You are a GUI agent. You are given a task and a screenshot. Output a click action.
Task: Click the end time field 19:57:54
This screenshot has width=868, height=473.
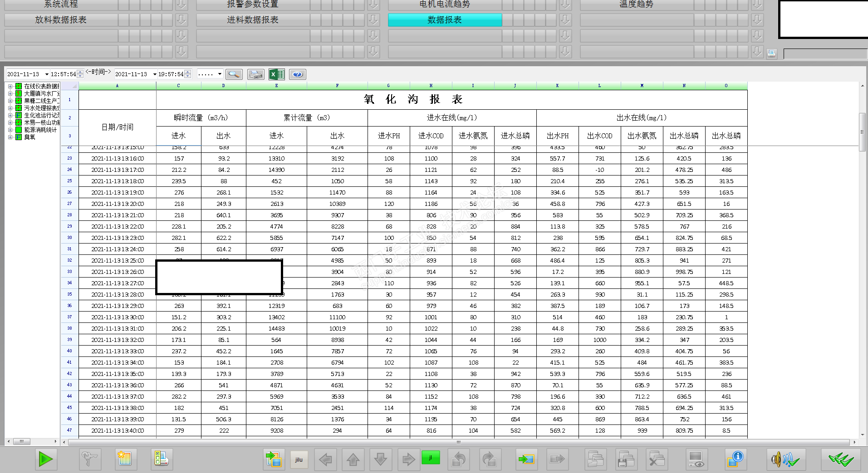[x=171, y=74]
